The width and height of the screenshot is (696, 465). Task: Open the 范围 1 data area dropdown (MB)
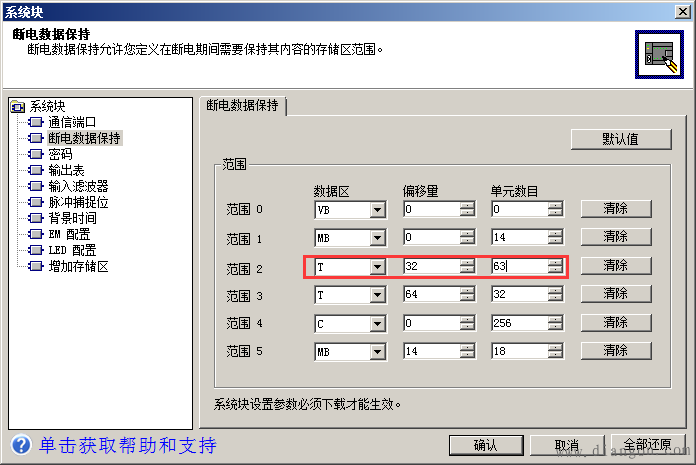point(378,238)
